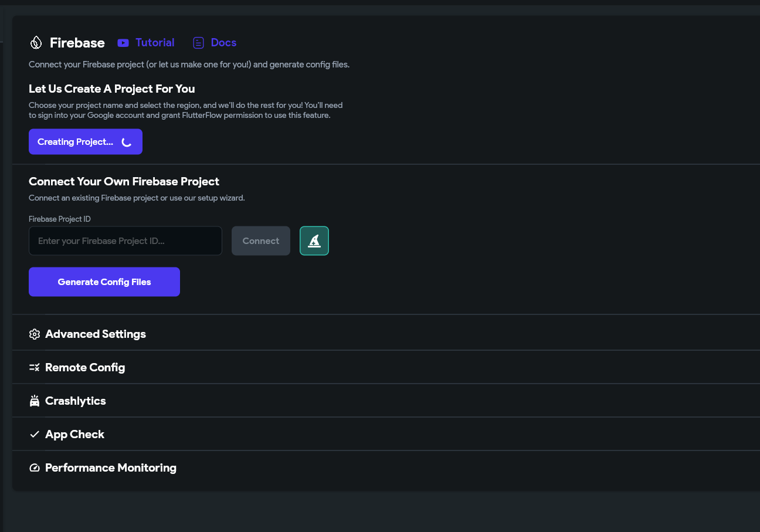The height and width of the screenshot is (532, 760).
Task: Open the Tutorial link
Action: tap(155, 43)
